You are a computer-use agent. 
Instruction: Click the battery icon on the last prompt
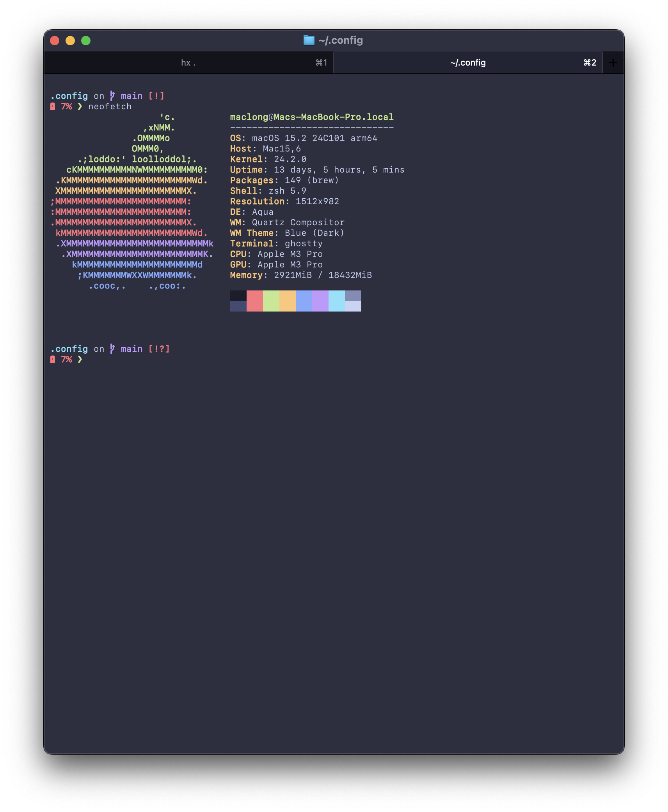tap(53, 360)
